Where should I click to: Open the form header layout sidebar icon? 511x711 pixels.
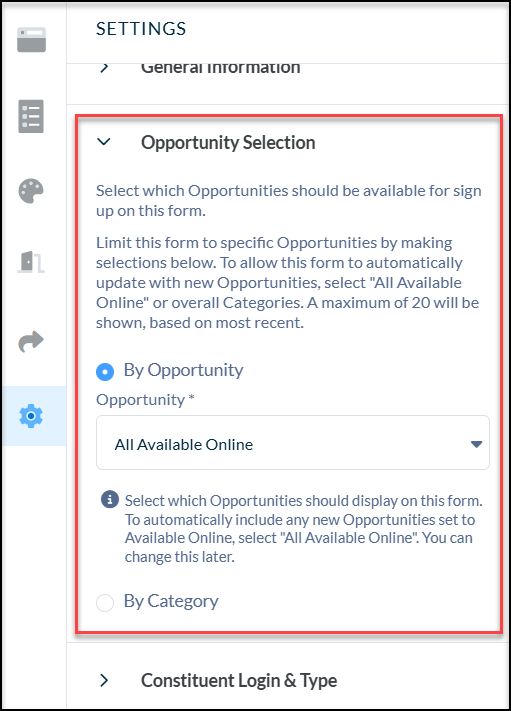tap(31, 39)
